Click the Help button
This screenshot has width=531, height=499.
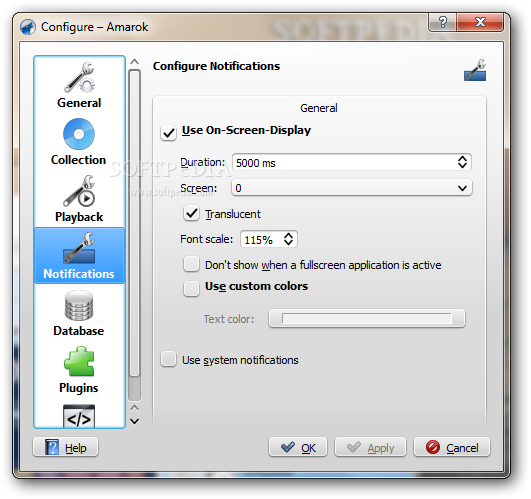pos(66,448)
